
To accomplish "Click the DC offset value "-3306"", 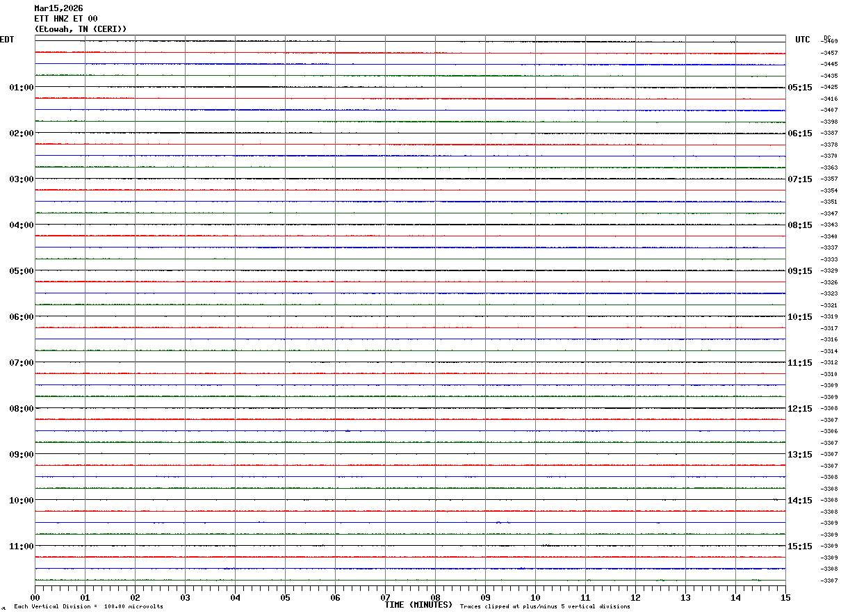I will click(828, 432).
